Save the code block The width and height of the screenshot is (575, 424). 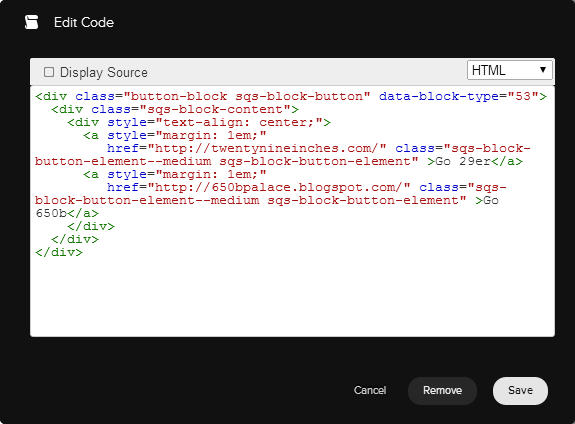pos(520,391)
